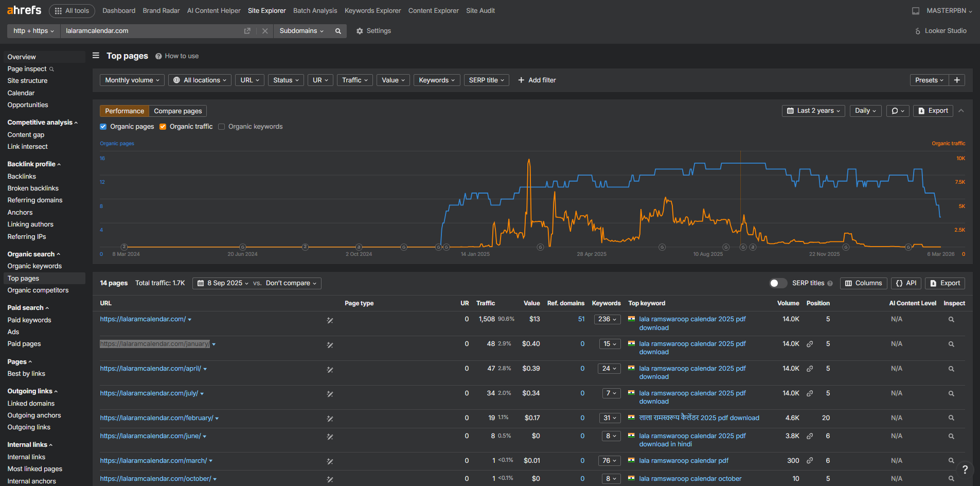Open external link icon for lalaramcalendar.com
This screenshot has height=486, width=980.
coord(247,31)
